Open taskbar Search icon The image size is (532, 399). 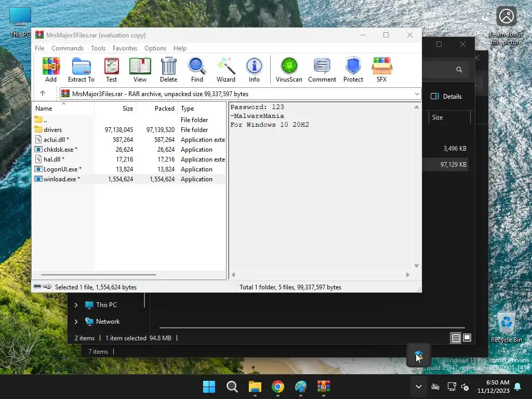(232, 387)
